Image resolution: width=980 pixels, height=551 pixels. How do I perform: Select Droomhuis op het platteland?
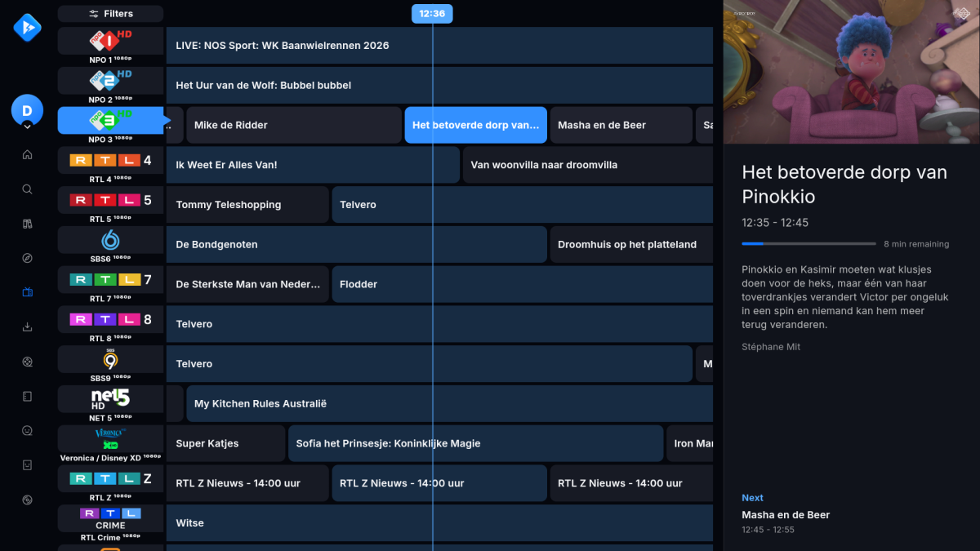[631, 245]
